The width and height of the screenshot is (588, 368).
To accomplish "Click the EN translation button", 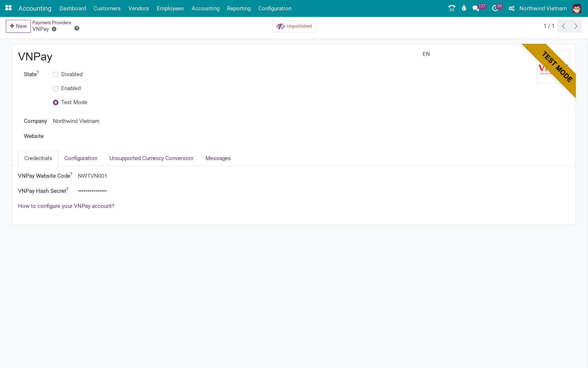I will tap(426, 54).
